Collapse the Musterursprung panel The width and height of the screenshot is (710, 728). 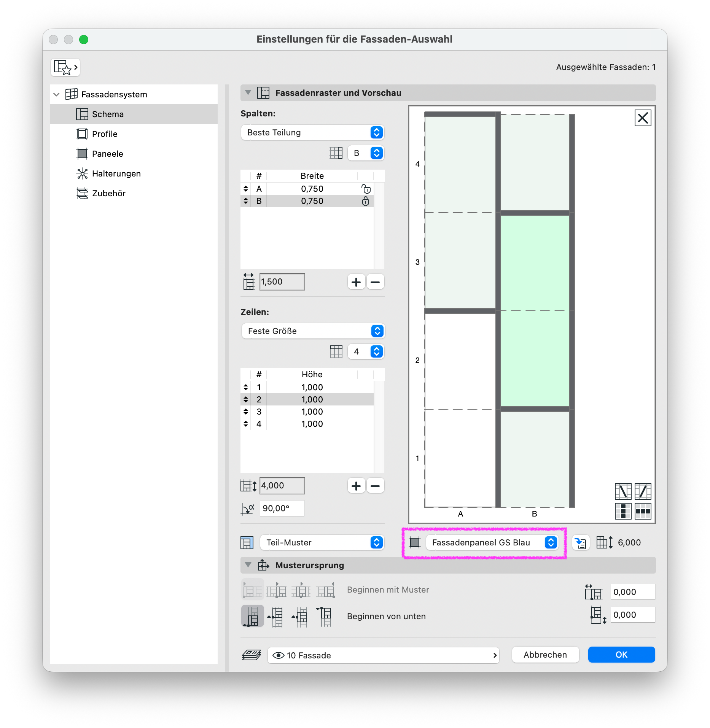pyautogui.click(x=248, y=565)
